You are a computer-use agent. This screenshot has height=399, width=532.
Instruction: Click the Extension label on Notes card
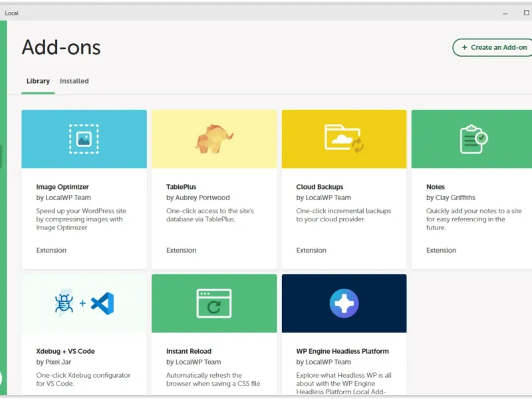pos(441,251)
